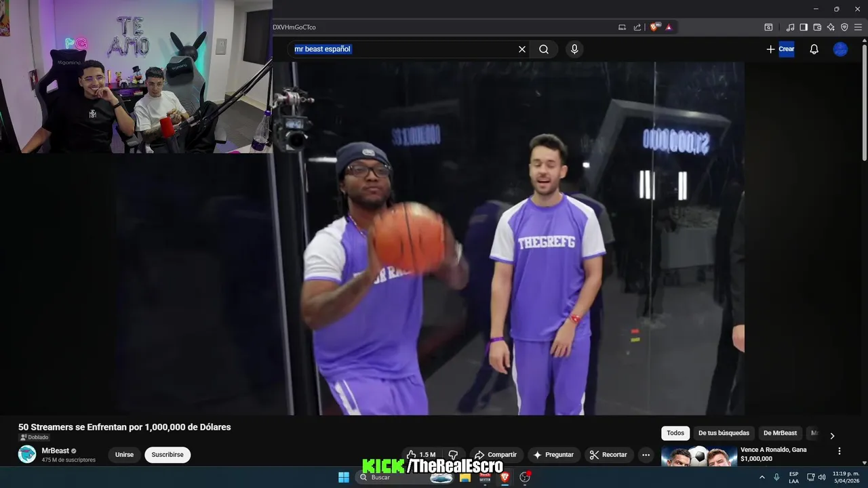
Task: Open Leo AI sparkle icon
Action: pyautogui.click(x=831, y=27)
